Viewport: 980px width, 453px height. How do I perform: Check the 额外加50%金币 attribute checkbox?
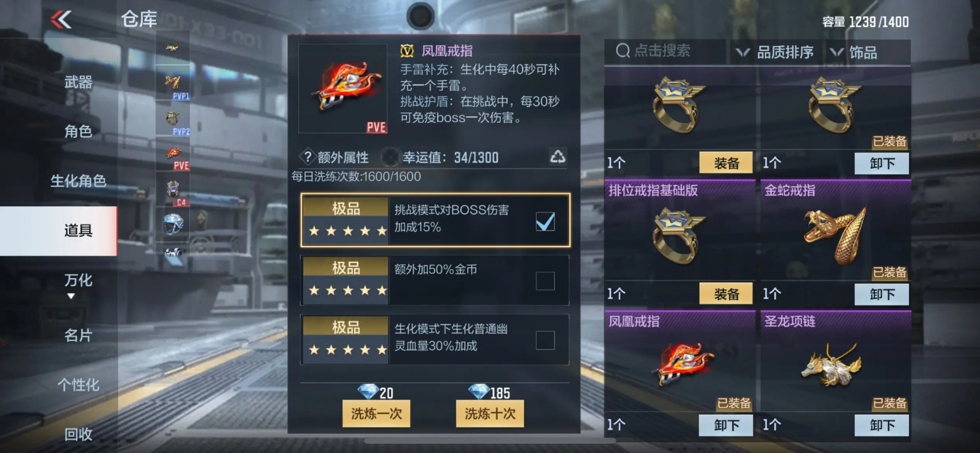click(x=545, y=281)
